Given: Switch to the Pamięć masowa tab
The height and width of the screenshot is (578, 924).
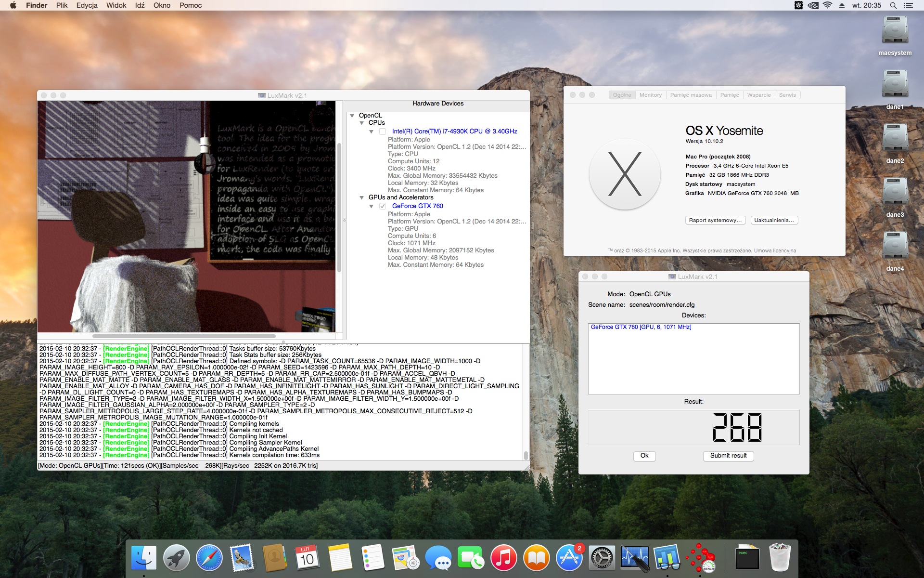Looking at the screenshot, I should click(691, 95).
